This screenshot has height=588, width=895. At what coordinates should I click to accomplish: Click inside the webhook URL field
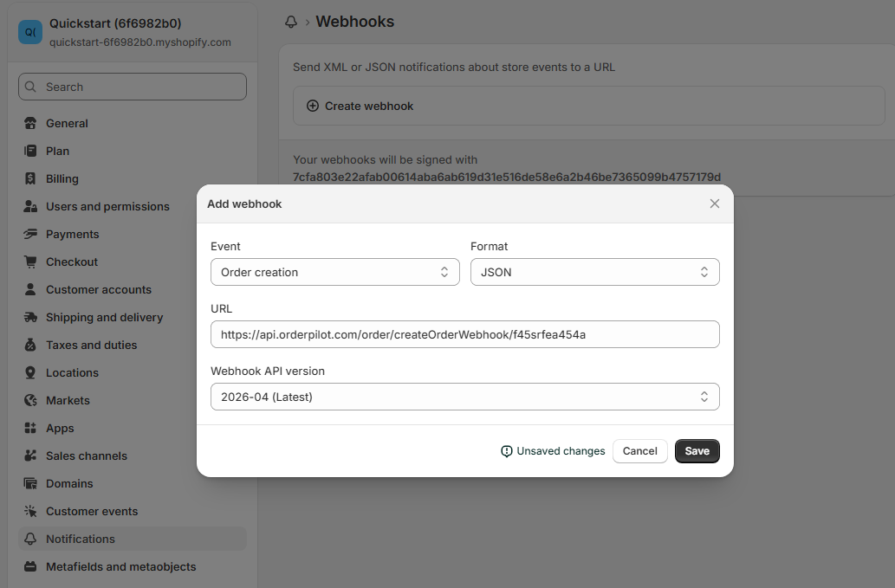[464, 334]
